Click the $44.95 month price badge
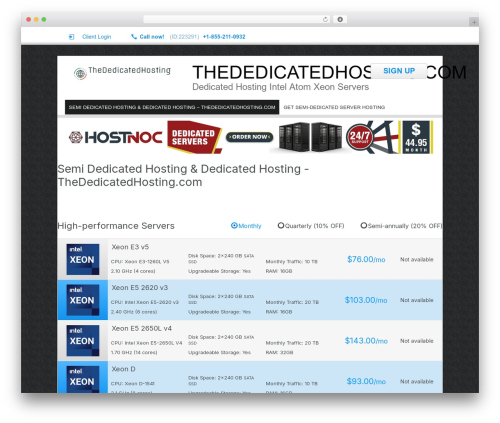The width and height of the screenshot is (500, 423). click(416, 137)
